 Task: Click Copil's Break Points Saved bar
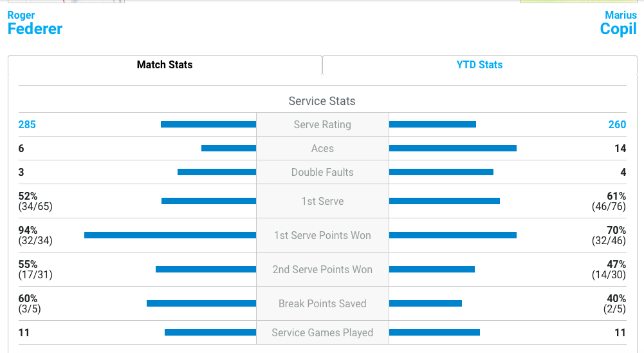click(425, 303)
